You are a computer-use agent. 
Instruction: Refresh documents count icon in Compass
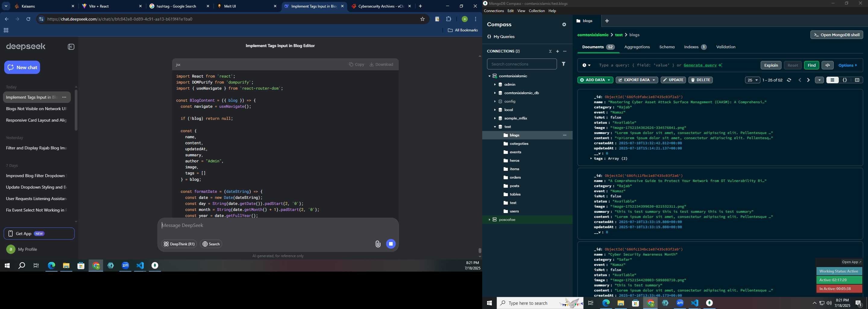[x=789, y=80]
